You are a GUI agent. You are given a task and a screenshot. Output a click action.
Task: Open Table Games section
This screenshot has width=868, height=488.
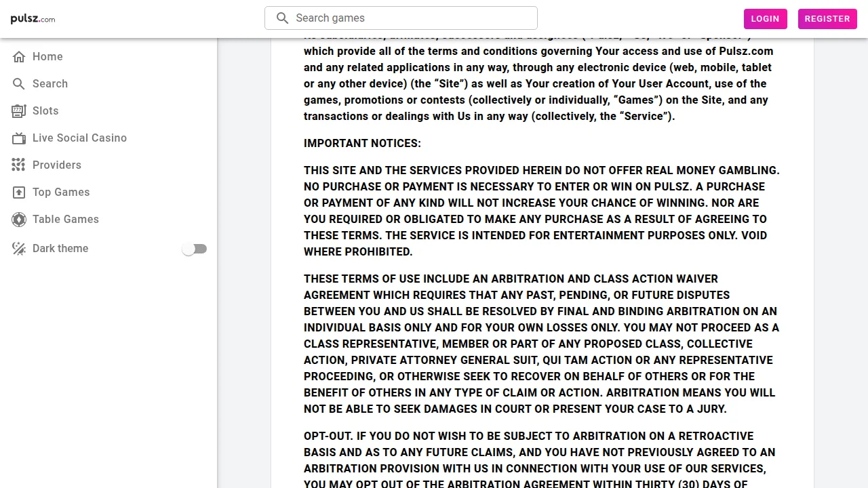pos(108,220)
